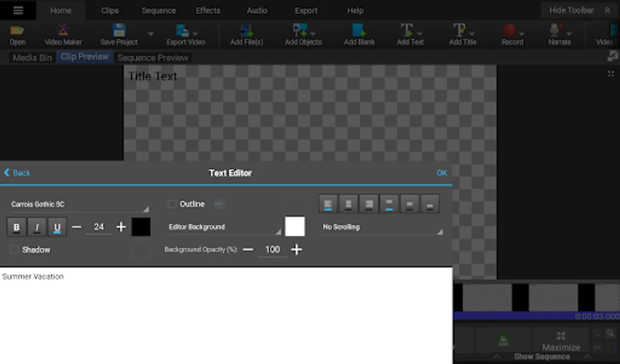Open the black text color swatch
620x364 pixels.
click(141, 227)
